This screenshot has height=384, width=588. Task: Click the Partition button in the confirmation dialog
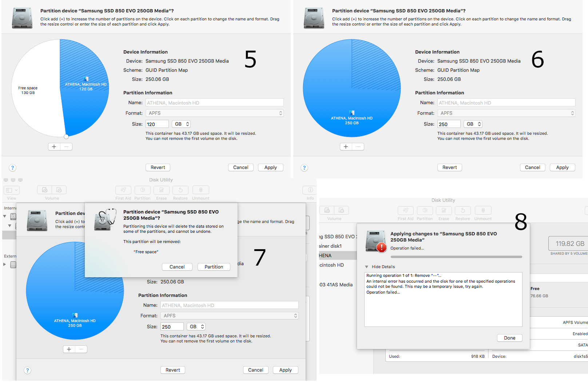pyautogui.click(x=214, y=267)
